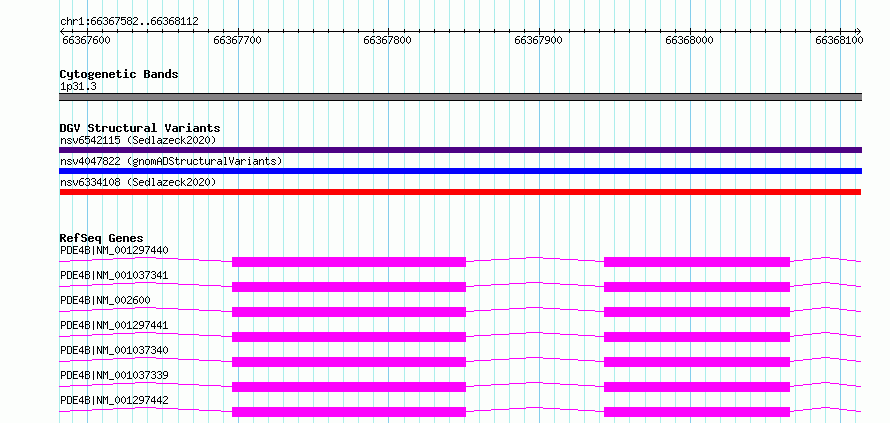This screenshot has width=890, height=423.
Task: Click the right exon of PDE4B NM_001297440
Action: point(697,262)
